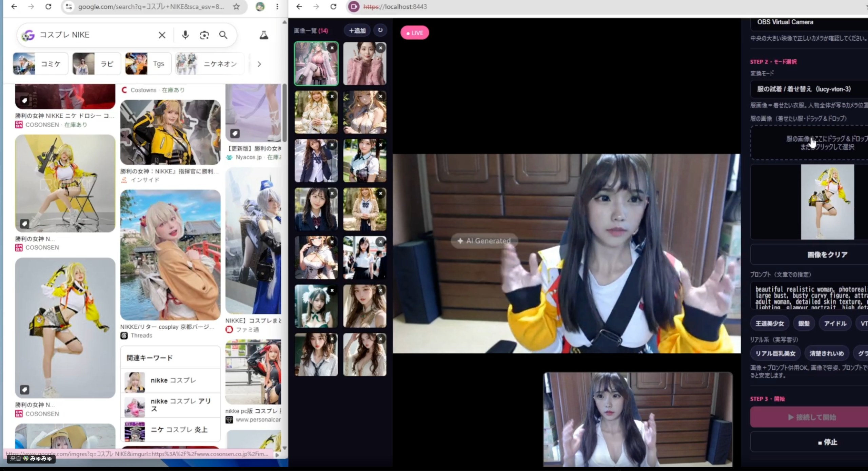868x471 pixels.
Task: Open the OBS Virtual Camera selector
Action: coord(809,22)
